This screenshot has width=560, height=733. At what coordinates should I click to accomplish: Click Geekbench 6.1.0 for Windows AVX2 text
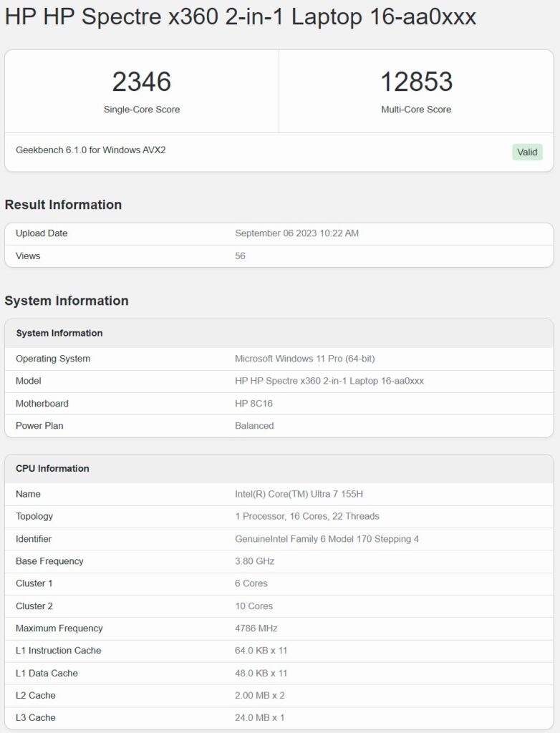[91, 150]
